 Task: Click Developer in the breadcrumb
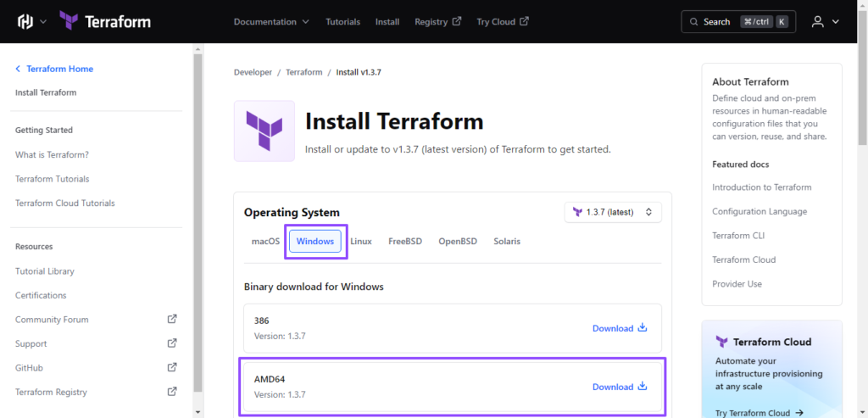[x=253, y=73]
